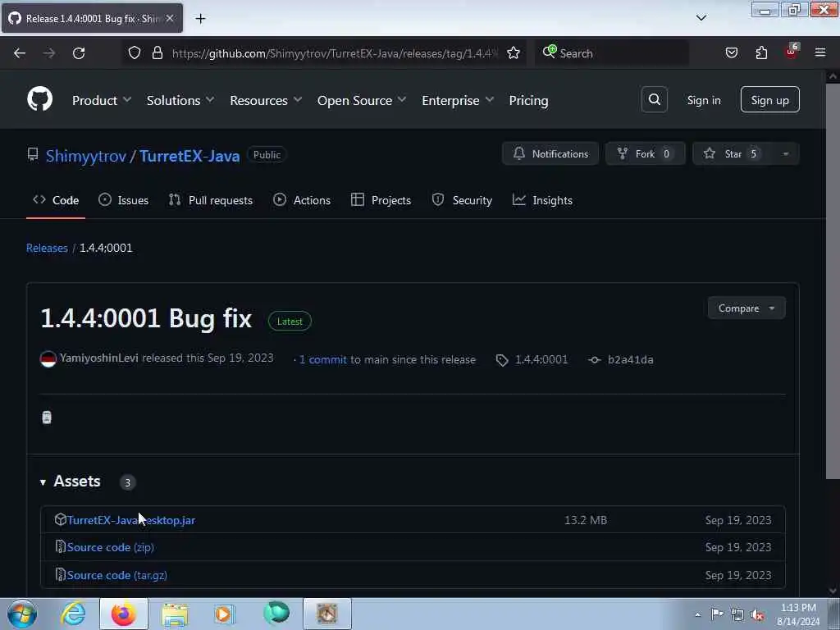
Task: Switch to the Security tab
Action: pos(462,200)
